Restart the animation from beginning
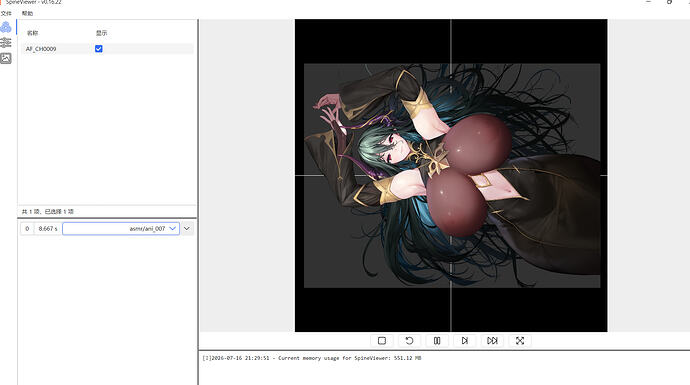The width and height of the screenshot is (690, 385). click(x=409, y=341)
